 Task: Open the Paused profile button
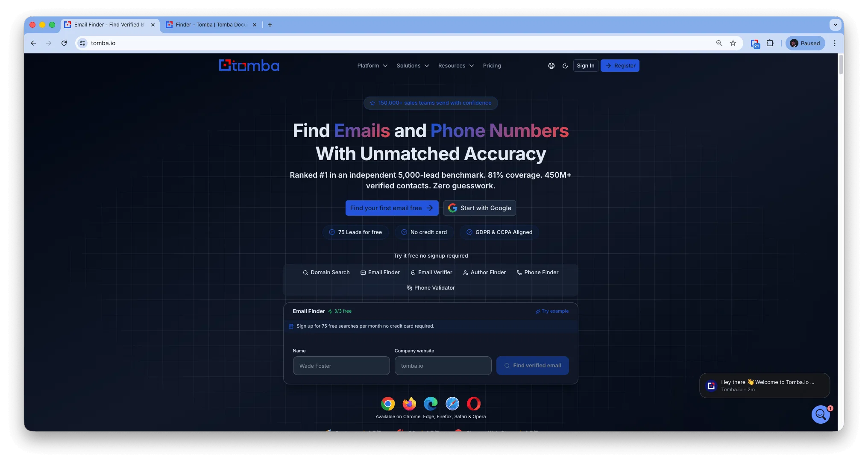pyautogui.click(x=805, y=43)
